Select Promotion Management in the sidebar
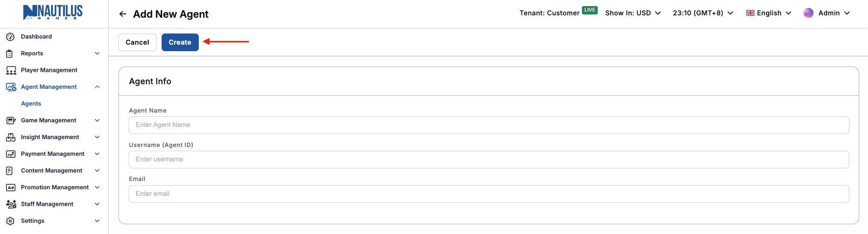The image size is (868, 234). click(55, 187)
